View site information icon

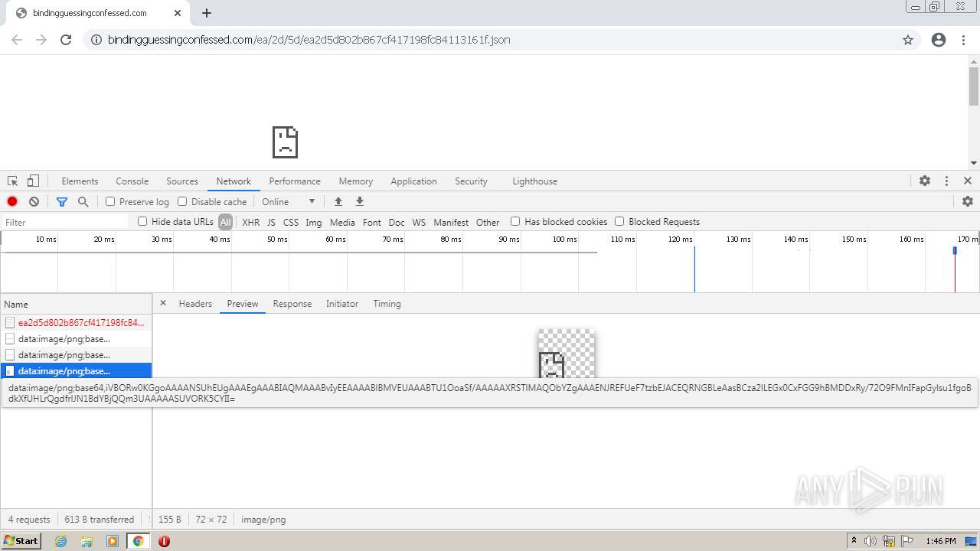(96, 40)
